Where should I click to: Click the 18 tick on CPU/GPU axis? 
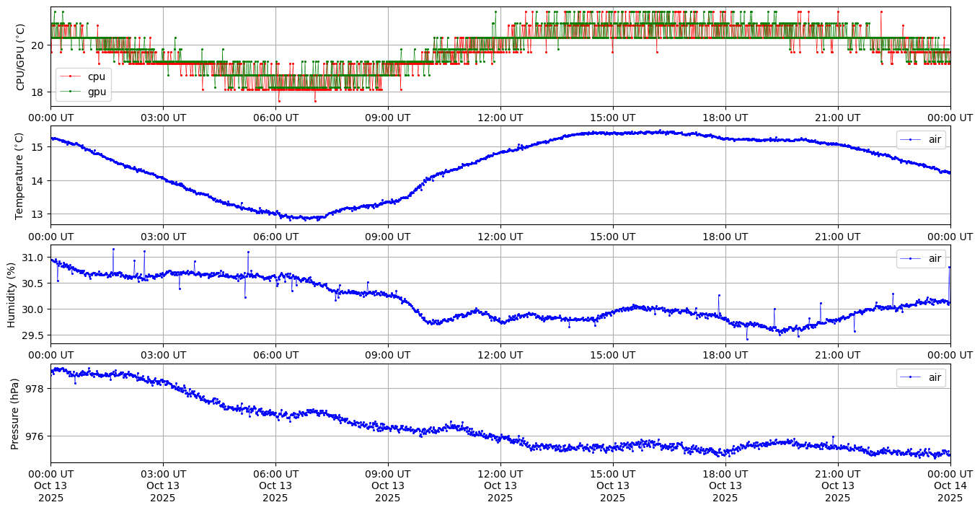tap(37, 92)
